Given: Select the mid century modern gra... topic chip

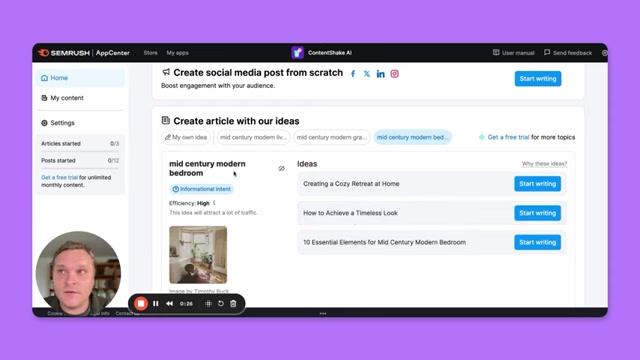Looking at the screenshot, I should [331, 137].
